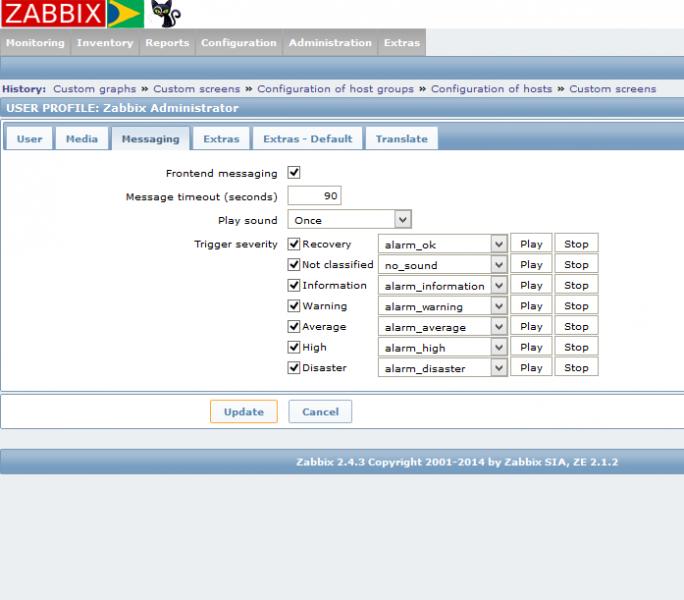Open the alarm_disaster sound dropdown
This screenshot has width=684, height=600.
tap(442, 368)
